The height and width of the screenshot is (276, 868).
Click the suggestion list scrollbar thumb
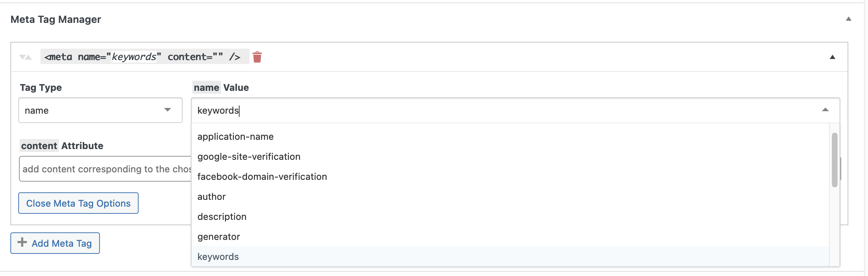click(835, 160)
